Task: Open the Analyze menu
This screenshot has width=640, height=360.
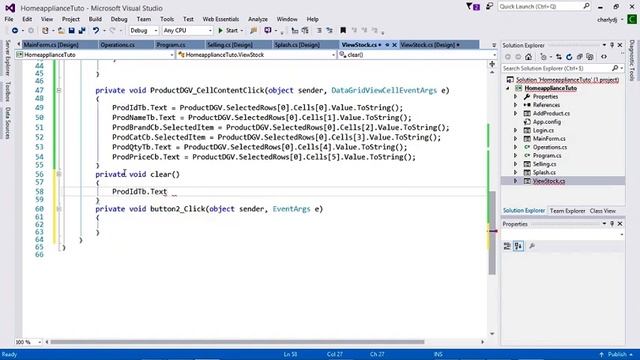Action: click(x=258, y=19)
